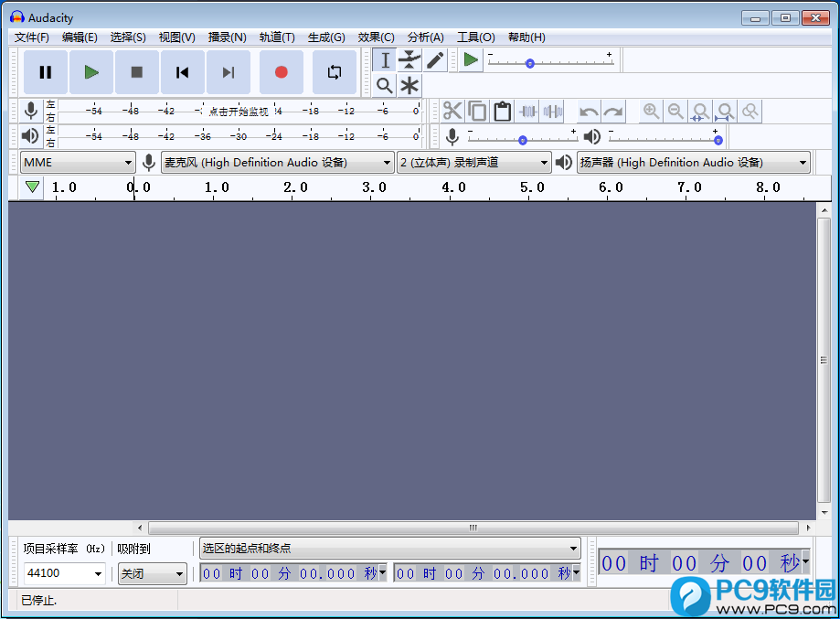Start playback with the green Play button
840x619 pixels.
(x=91, y=72)
